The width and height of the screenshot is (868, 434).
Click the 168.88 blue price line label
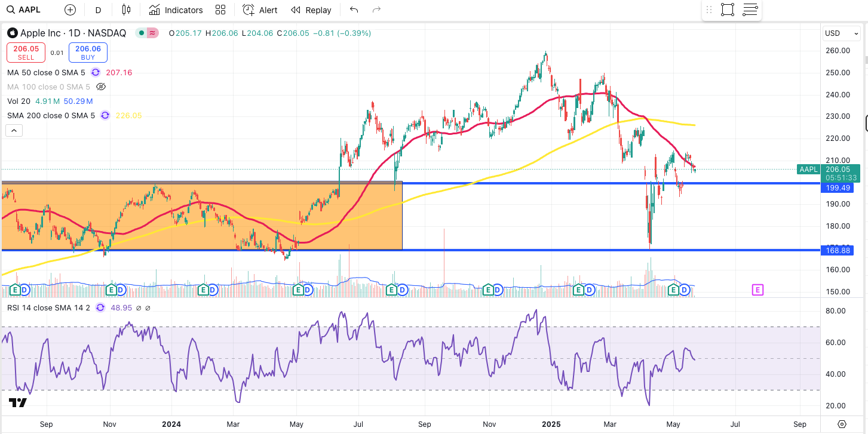click(837, 251)
